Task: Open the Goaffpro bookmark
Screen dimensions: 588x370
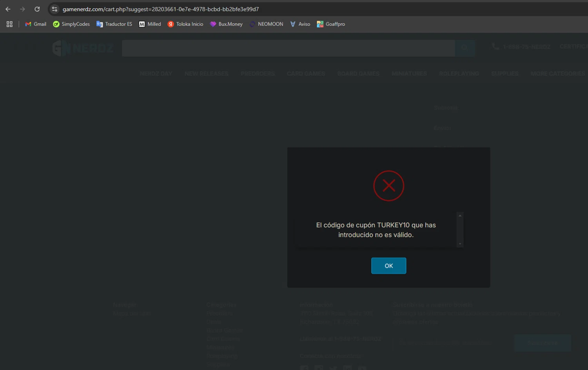Action: pos(331,24)
